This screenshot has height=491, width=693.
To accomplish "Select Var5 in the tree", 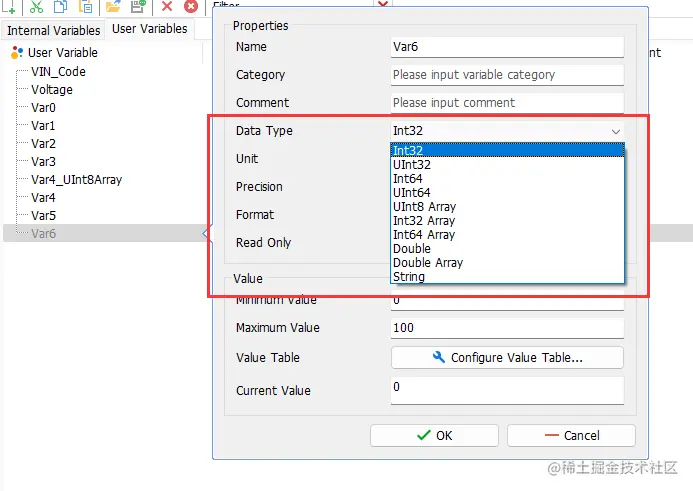I will click(43, 216).
